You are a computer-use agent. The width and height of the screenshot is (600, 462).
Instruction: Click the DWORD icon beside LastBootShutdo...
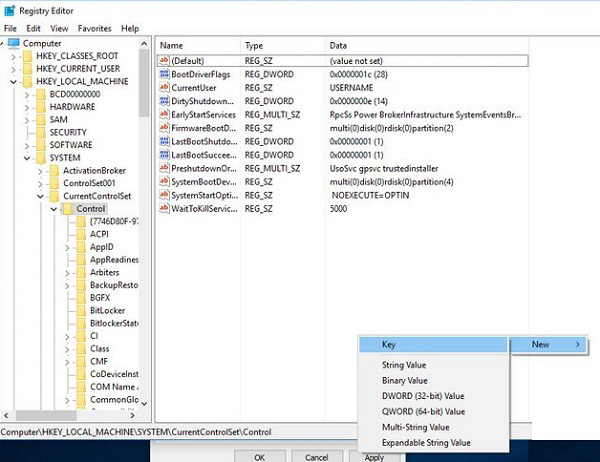(x=164, y=141)
